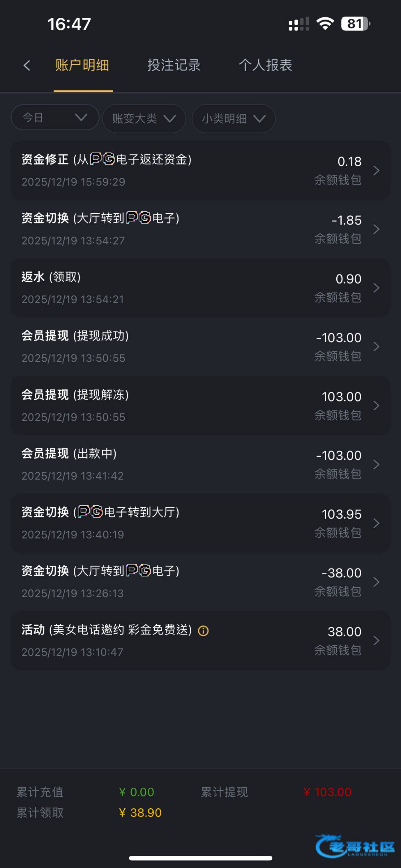Tap the back arrow icon

pos(27,65)
